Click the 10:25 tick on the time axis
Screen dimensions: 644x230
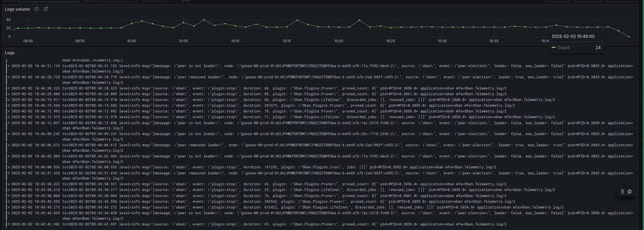click(x=390, y=41)
